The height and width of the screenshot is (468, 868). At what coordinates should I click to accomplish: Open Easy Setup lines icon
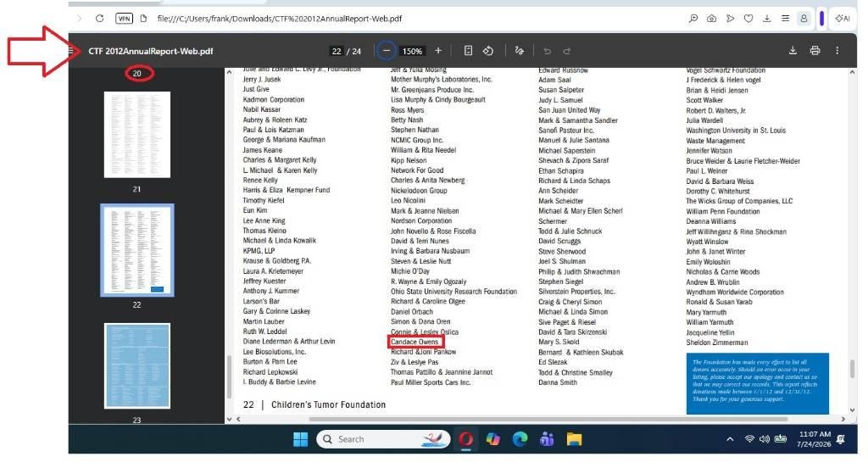click(785, 19)
